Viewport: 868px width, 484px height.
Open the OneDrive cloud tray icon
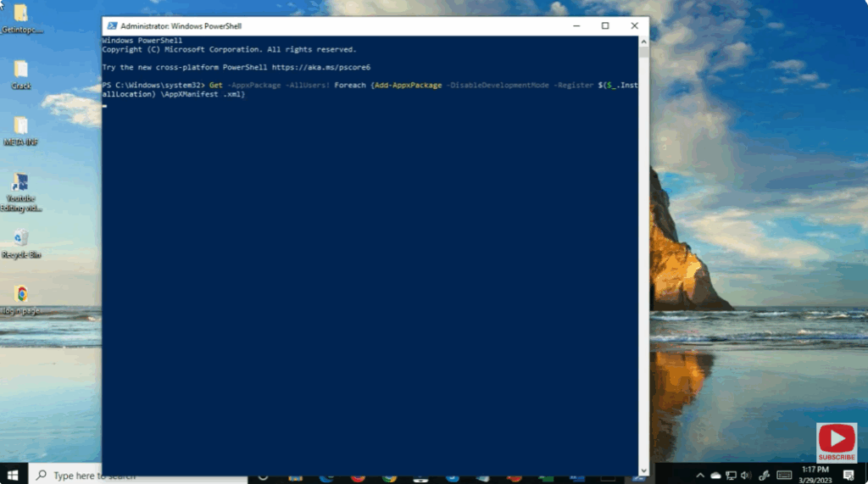click(715, 476)
